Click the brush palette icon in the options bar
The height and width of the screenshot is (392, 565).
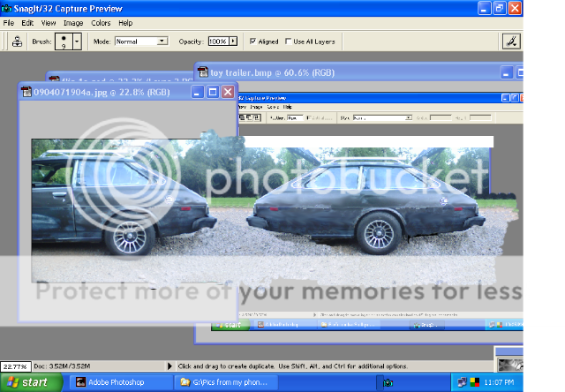(511, 41)
